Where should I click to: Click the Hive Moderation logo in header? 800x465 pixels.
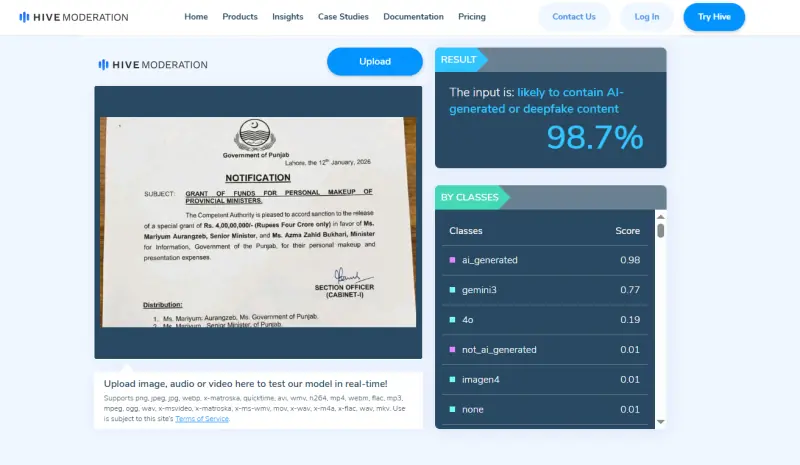click(x=73, y=17)
